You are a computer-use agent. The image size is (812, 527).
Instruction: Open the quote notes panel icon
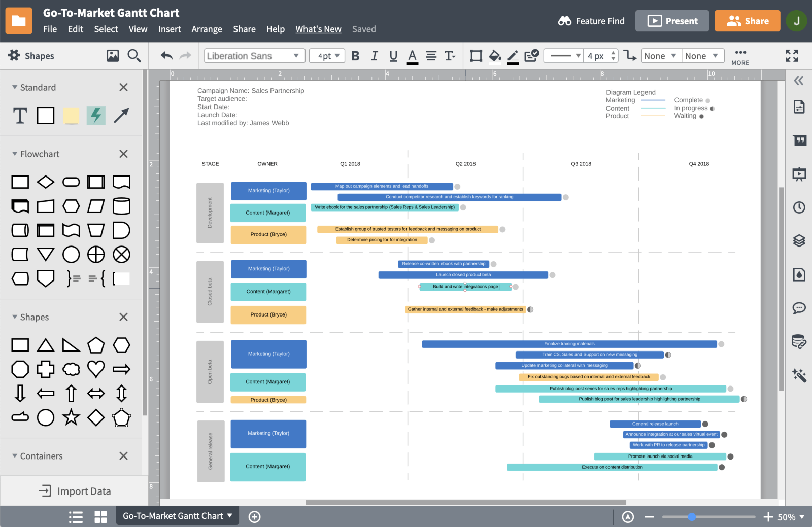[799, 140]
